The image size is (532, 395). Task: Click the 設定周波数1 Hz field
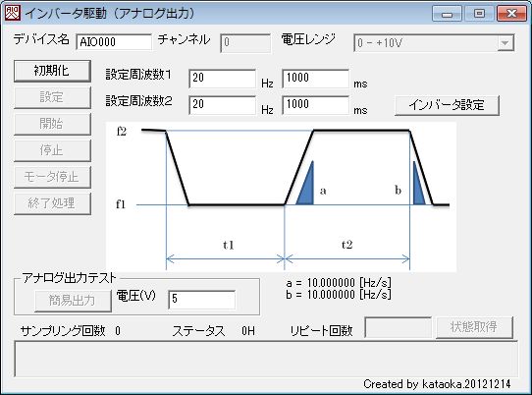click(x=222, y=79)
